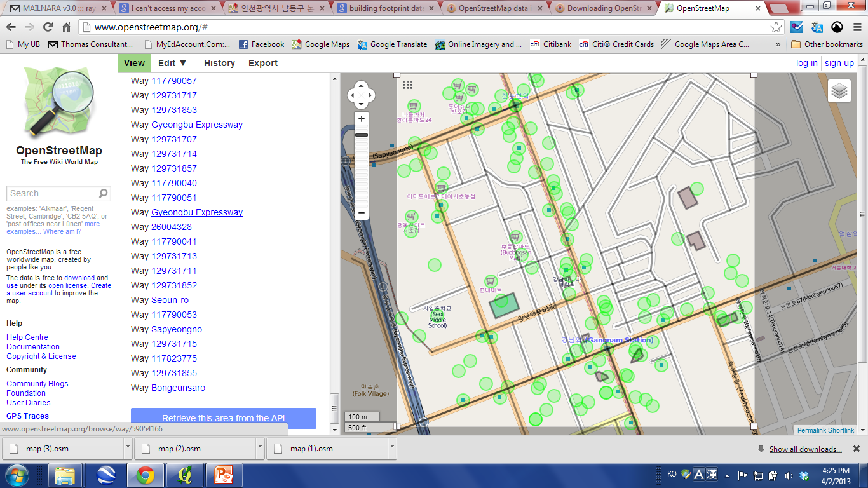Click the black circular extension icon
This screenshot has width=868, height=488.
tap(837, 27)
